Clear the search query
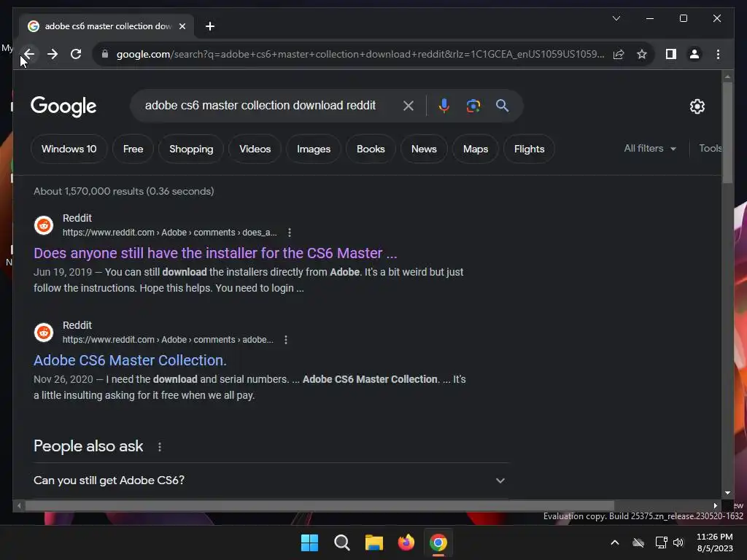 coord(409,106)
